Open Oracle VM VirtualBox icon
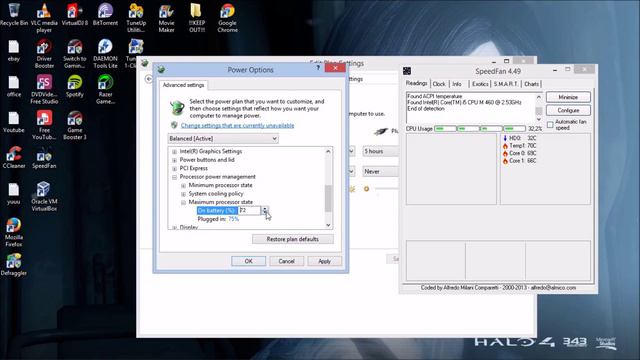The height and width of the screenshot is (360, 640). tap(44, 196)
